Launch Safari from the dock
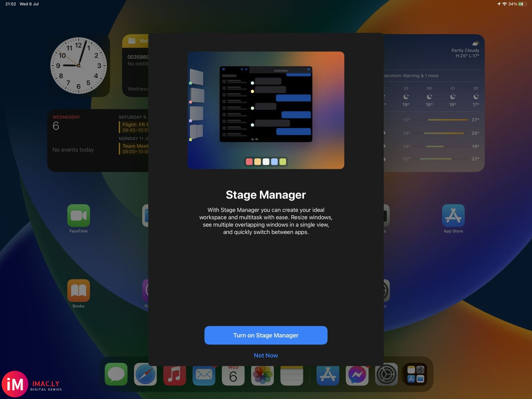The height and width of the screenshot is (399, 532). [145, 374]
